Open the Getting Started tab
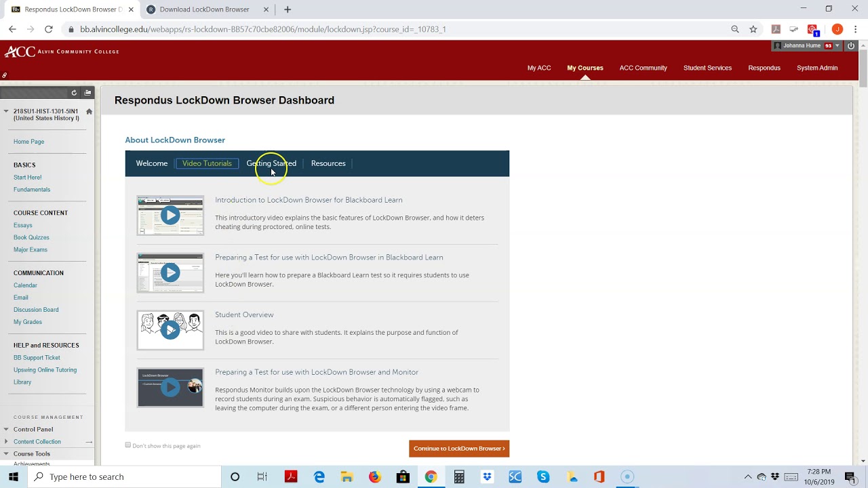Screen dimensions: 868x488 271,163
